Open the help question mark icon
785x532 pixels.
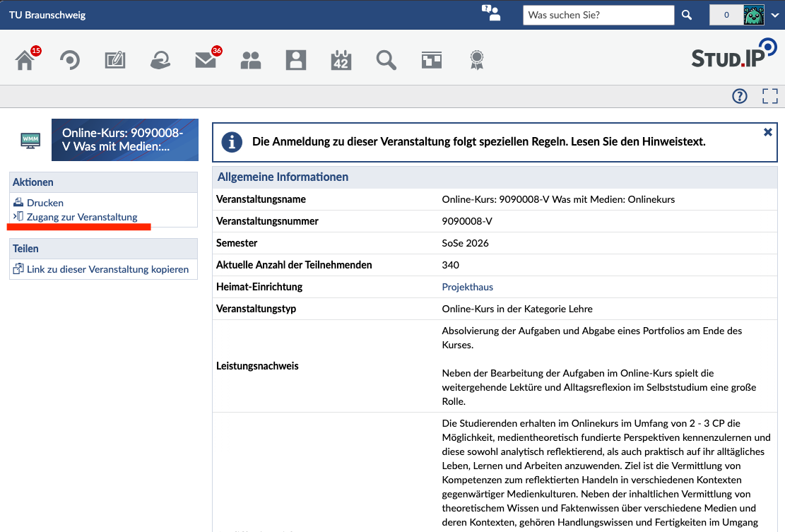click(x=740, y=96)
